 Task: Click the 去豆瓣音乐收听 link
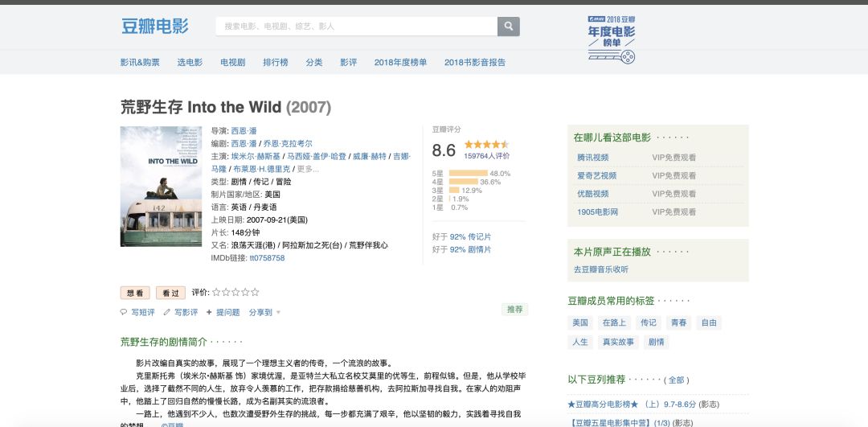(x=601, y=269)
